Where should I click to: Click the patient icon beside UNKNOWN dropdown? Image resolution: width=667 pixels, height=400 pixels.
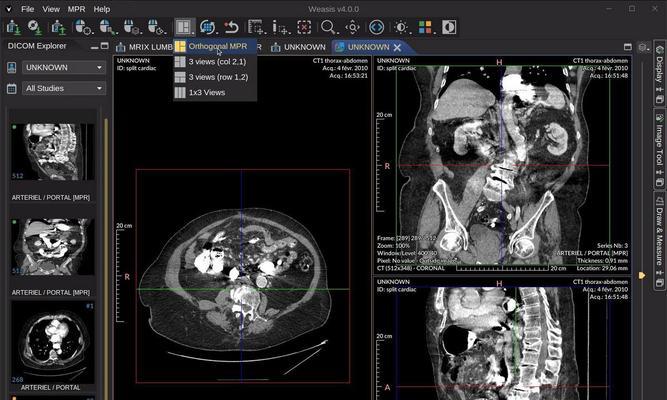coord(11,67)
